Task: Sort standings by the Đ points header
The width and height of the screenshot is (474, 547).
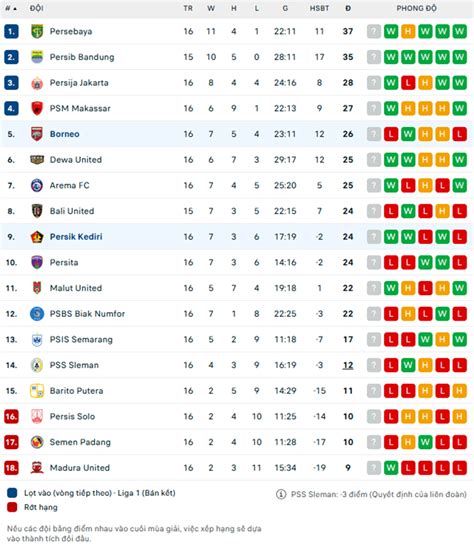Action: click(x=348, y=8)
